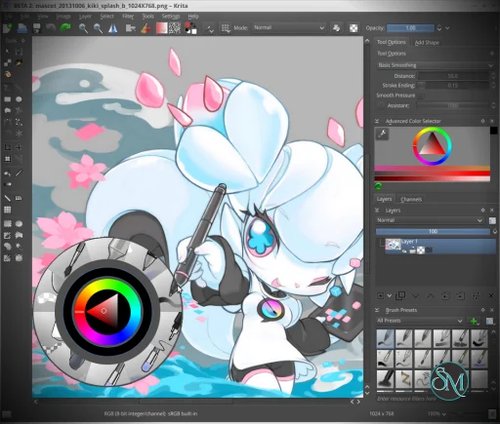Click the green Redo arrow icon
500x424 pixels.
pos(65,28)
